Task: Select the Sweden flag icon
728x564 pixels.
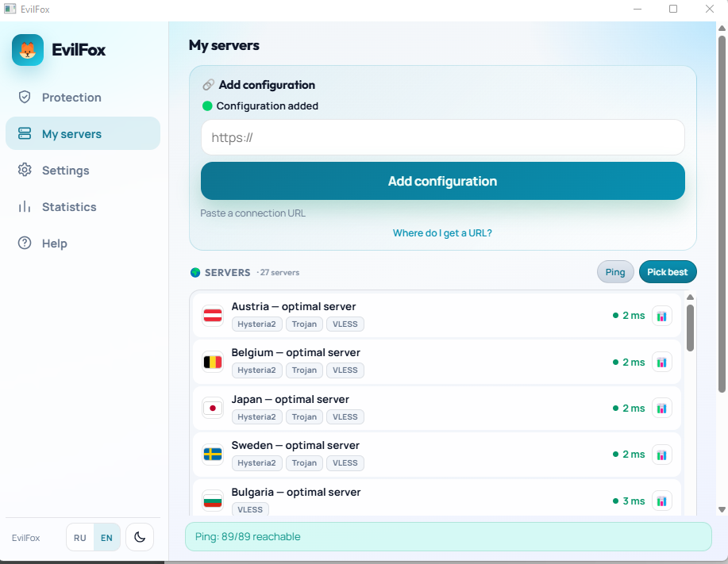Action: pos(213,455)
